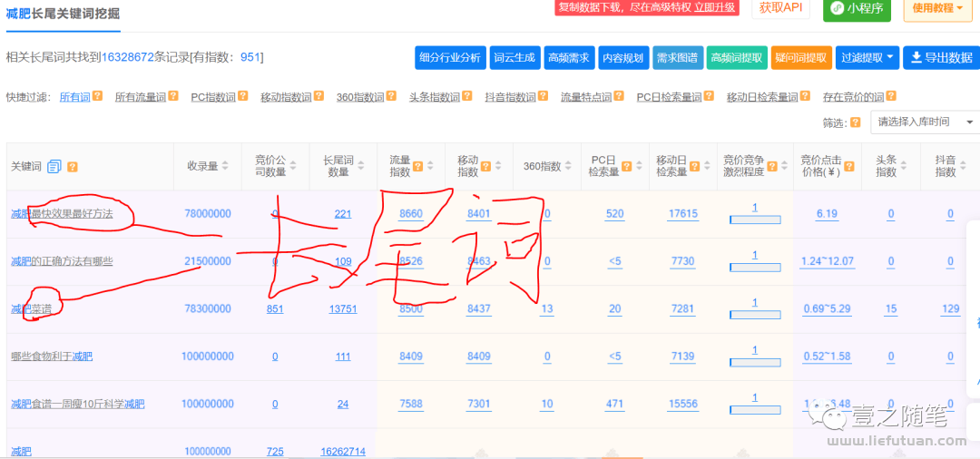Click the copy keywords icon in 关键词 header
The width and height of the screenshot is (980, 459).
click(54, 167)
